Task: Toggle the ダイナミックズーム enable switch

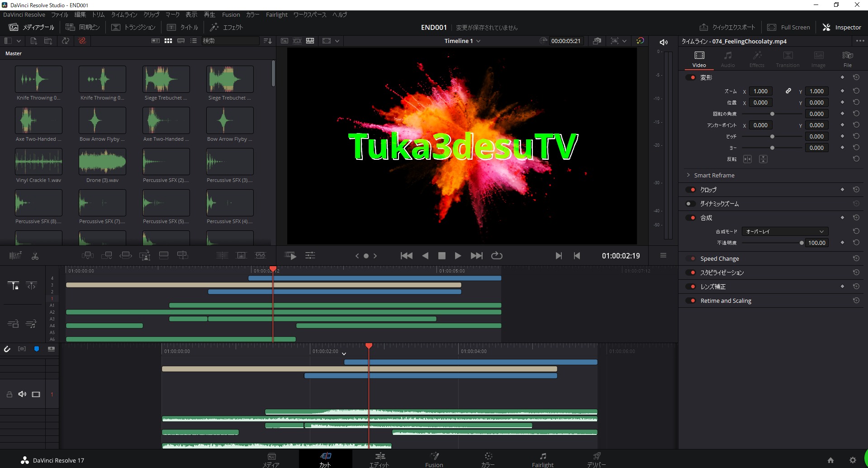Action: pyautogui.click(x=690, y=204)
